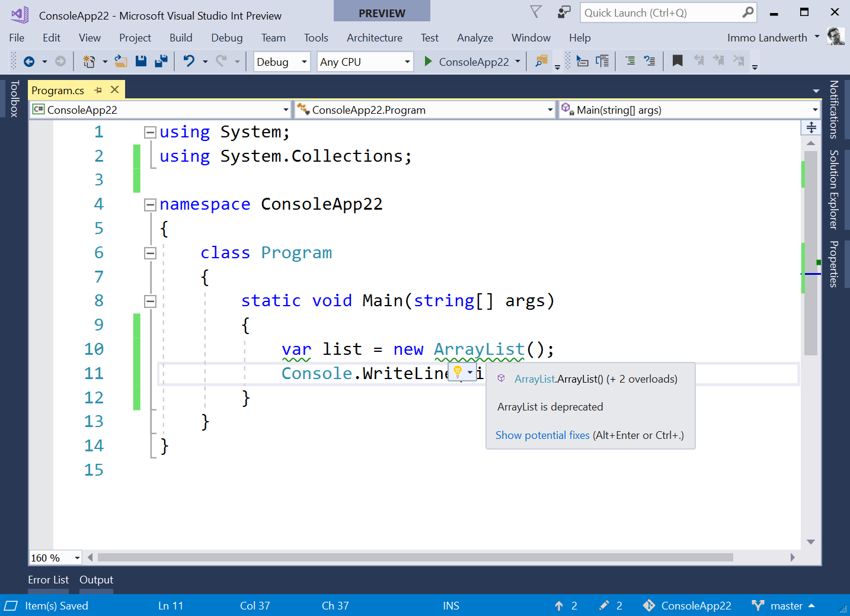This screenshot has height=616, width=850.
Task: Open the File menu
Action: coord(17,37)
